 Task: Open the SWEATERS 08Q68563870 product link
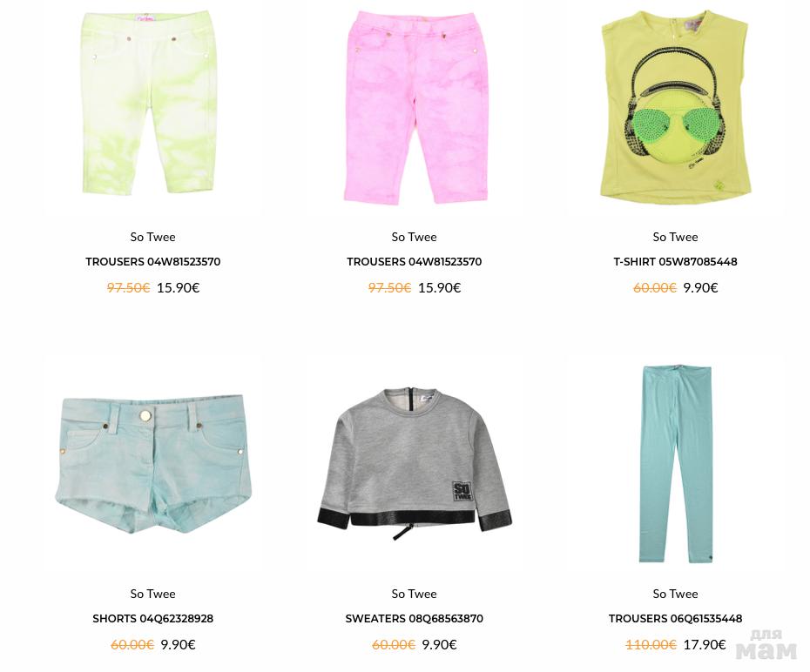tap(415, 618)
